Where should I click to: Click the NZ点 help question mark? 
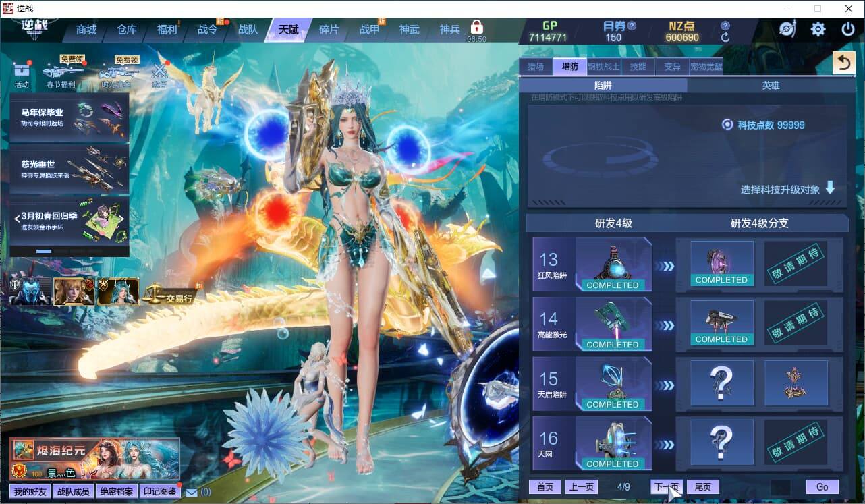(x=725, y=26)
